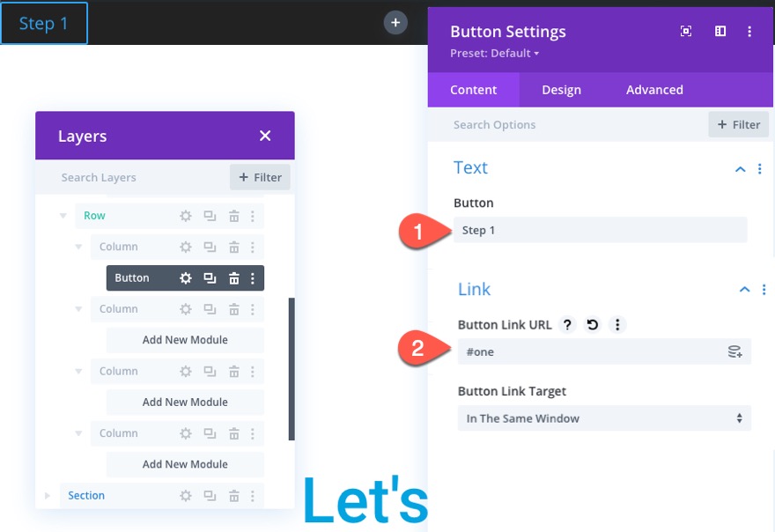This screenshot has height=532, width=775.
Task: Open Button Link URL field options menu
Action: click(616, 325)
